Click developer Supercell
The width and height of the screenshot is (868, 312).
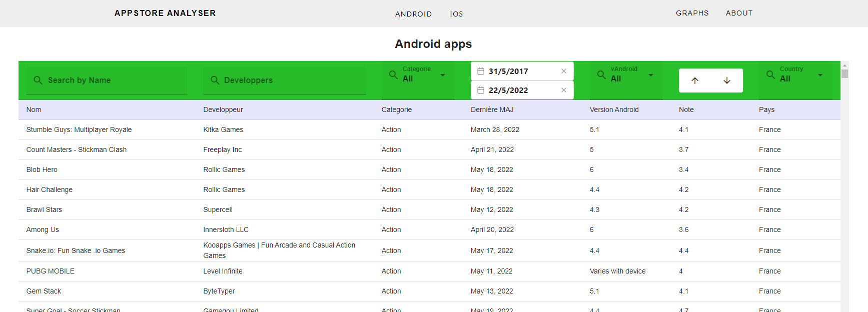[x=218, y=209]
